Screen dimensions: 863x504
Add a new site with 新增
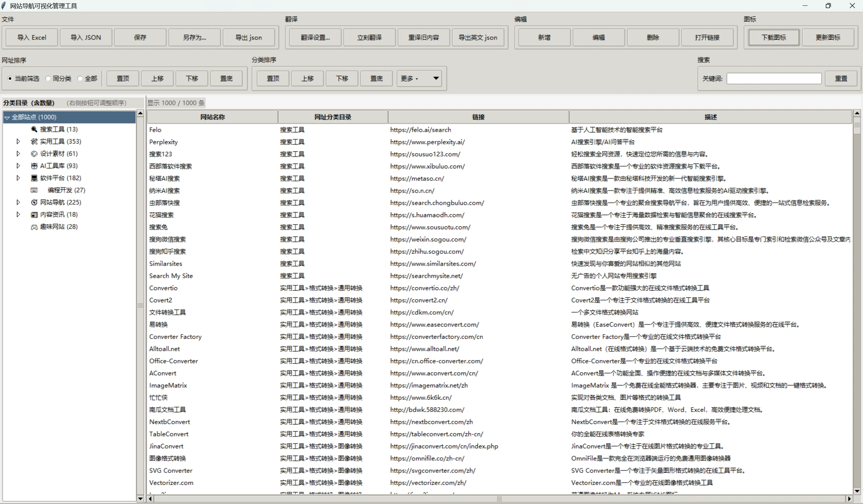tap(544, 37)
